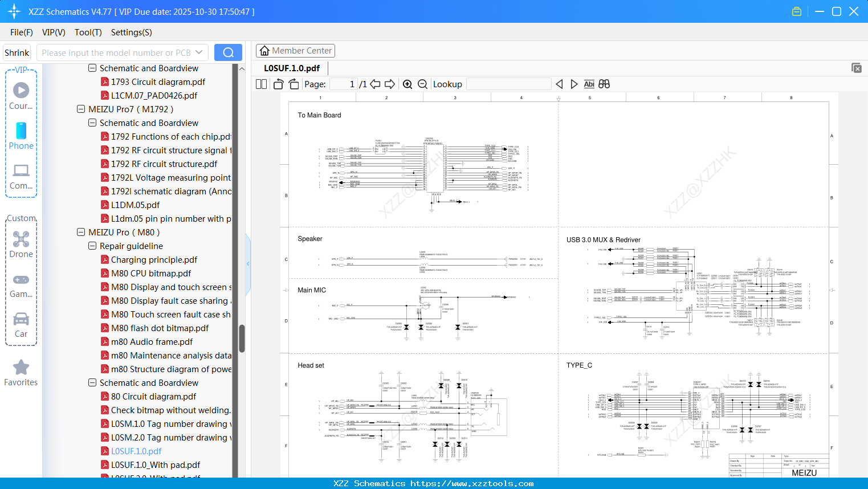This screenshot has width=868, height=489.
Task: Open 1792L Voltage measuring point file
Action: tap(171, 177)
